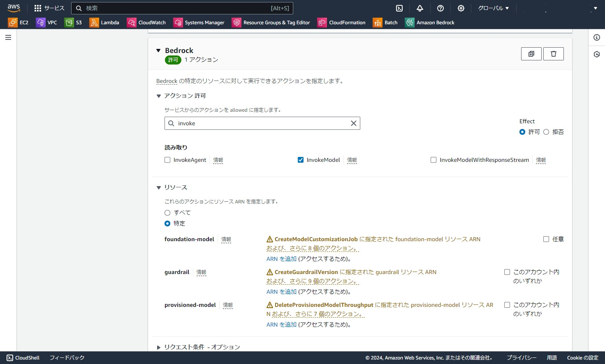
Task: Expand リクエスト条件 - オプション section
Action: [159, 348]
